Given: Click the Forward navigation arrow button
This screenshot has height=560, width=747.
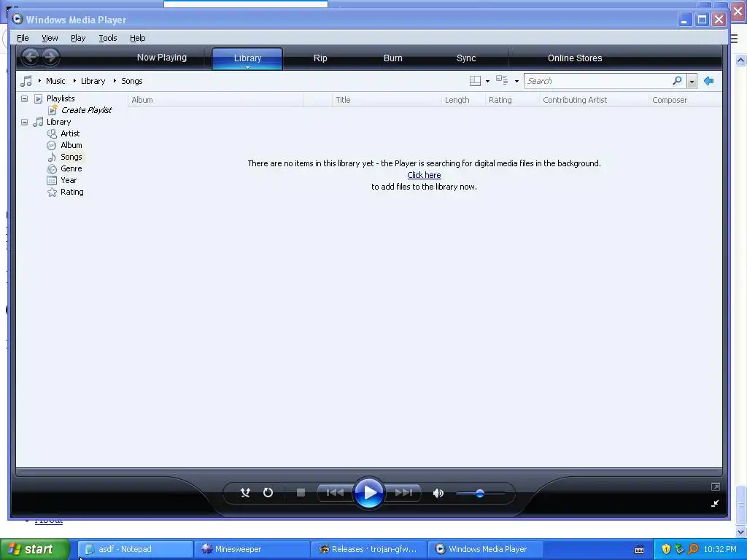Looking at the screenshot, I should (x=50, y=57).
